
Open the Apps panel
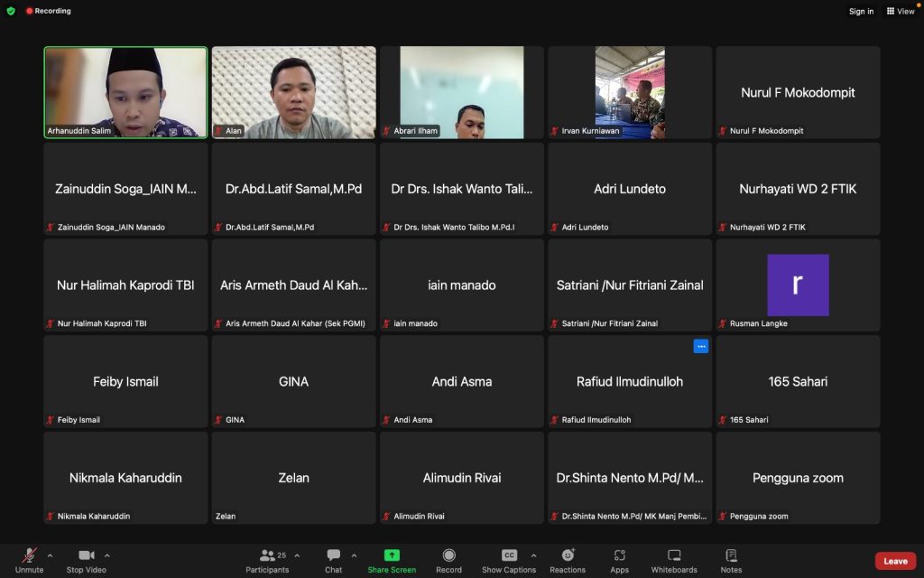click(619, 555)
